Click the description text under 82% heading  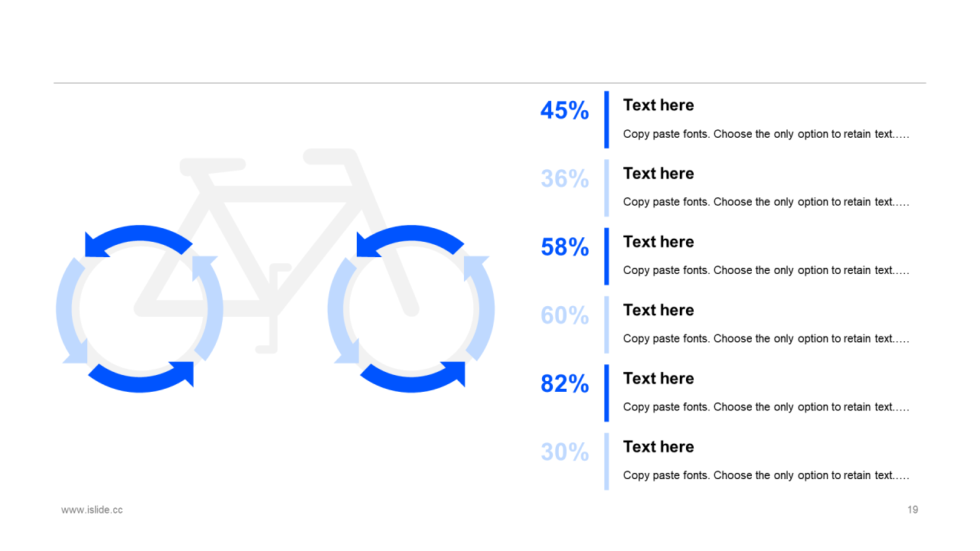pyautogui.click(x=766, y=407)
